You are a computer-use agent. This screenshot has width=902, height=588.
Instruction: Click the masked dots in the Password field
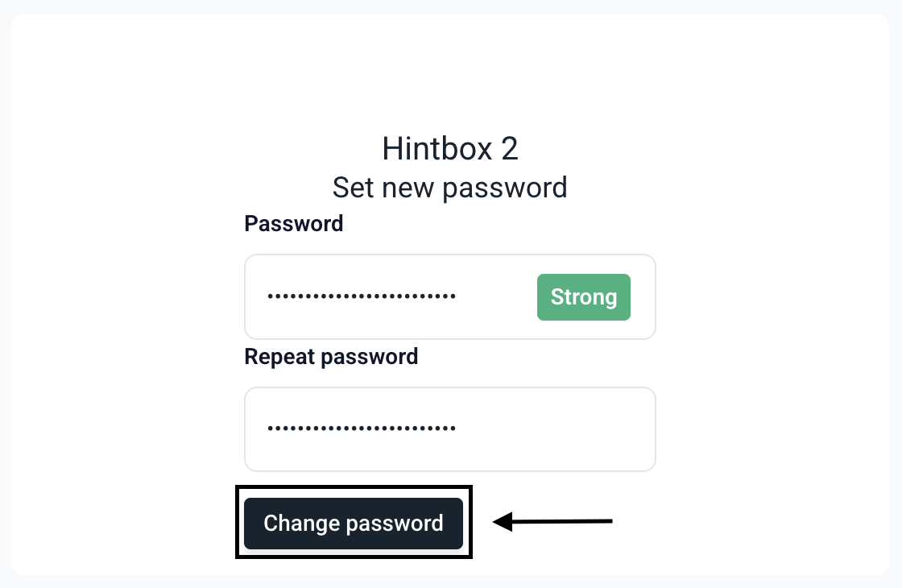click(x=362, y=297)
